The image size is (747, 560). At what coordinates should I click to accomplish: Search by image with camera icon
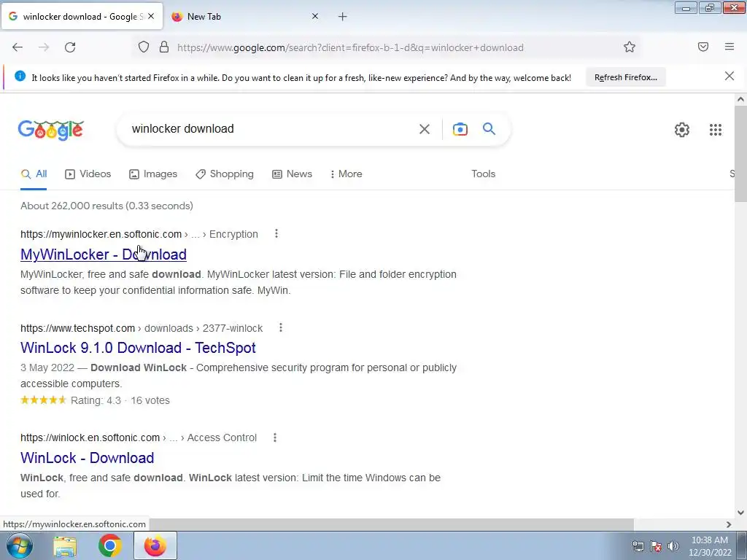click(460, 129)
